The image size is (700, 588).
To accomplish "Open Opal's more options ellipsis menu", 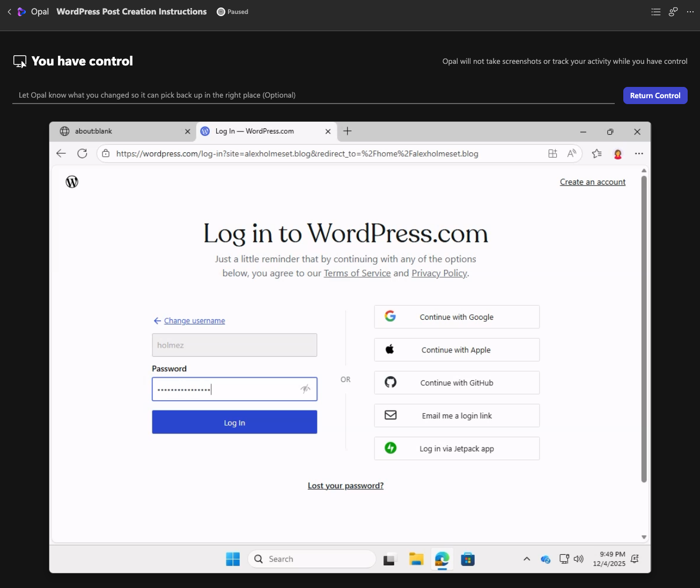I will 690,12.
